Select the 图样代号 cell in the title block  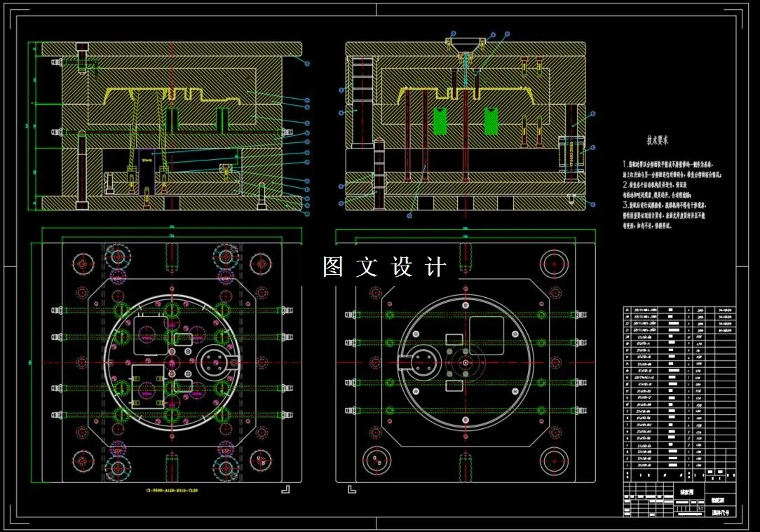(x=720, y=512)
